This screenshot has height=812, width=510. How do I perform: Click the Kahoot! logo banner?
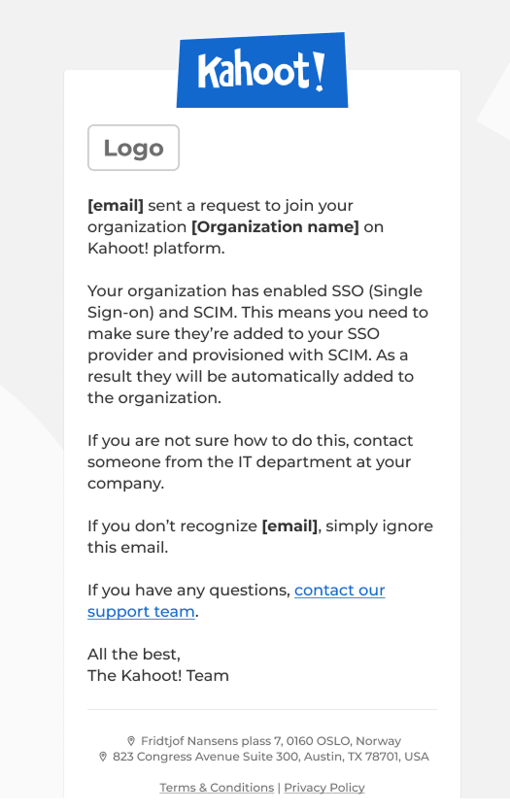[262, 71]
